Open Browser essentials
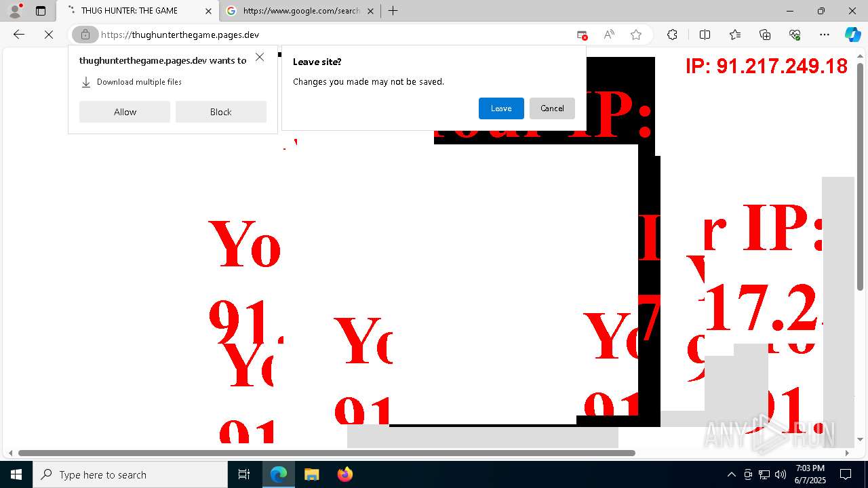The width and height of the screenshot is (868, 488). 795,35
